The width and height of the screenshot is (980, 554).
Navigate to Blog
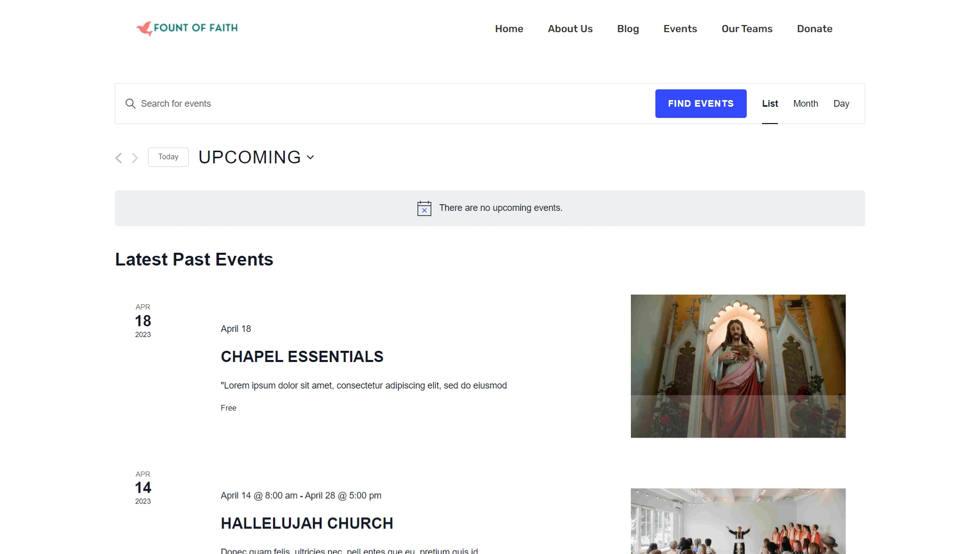point(628,29)
